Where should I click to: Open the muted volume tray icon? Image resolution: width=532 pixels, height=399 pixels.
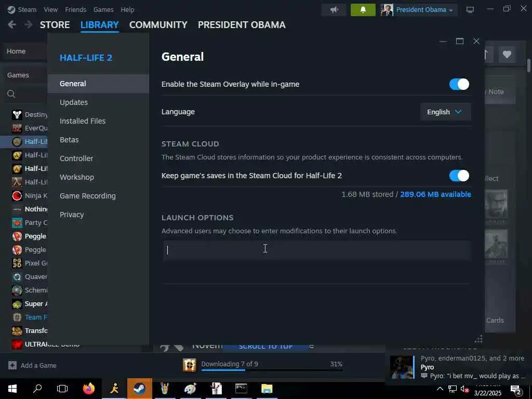click(x=464, y=389)
